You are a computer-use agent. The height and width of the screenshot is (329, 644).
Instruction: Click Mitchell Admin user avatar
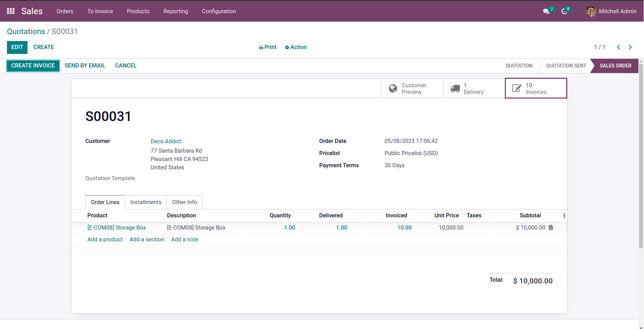click(591, 11)
